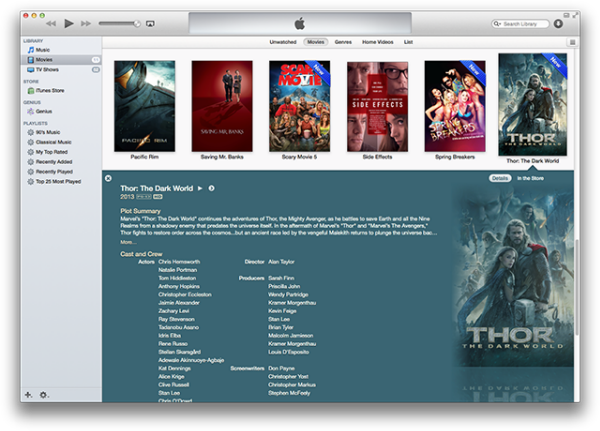
Task: Click the rewind previous track button
Action: [51, 24]
